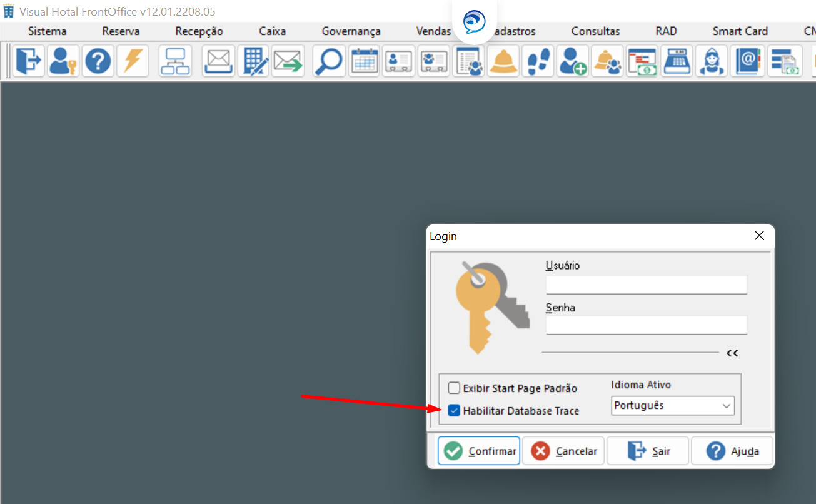Click the building with pencil icon
Image resolution: width=816 pixels, height=504 pixels.
[253, 61]
